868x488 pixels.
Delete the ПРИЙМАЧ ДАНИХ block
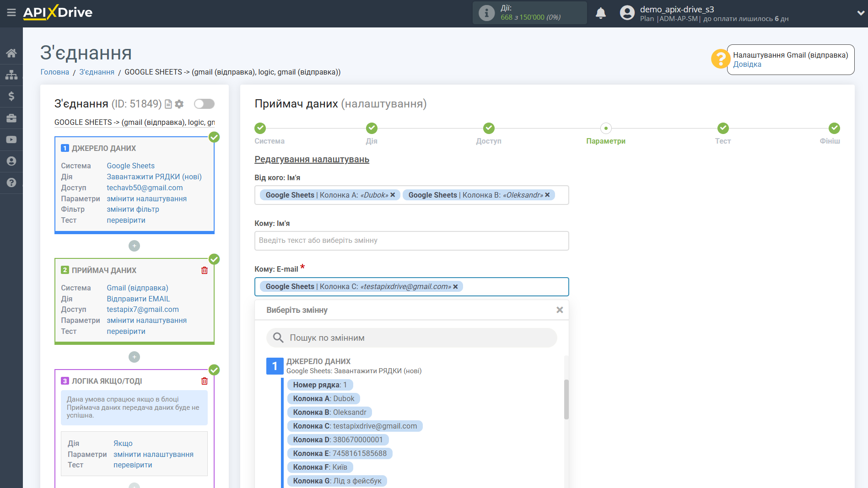(x=205, y=270)
